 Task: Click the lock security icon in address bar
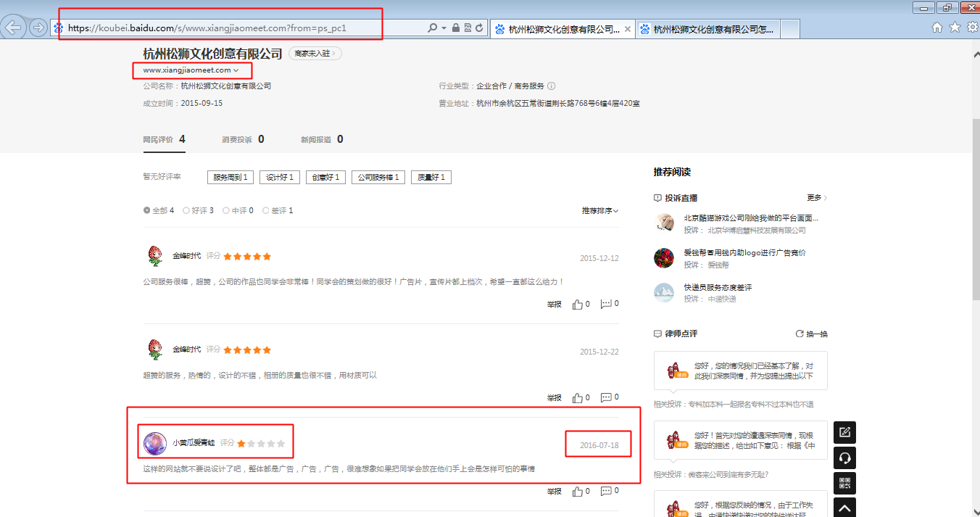point(455,28)
